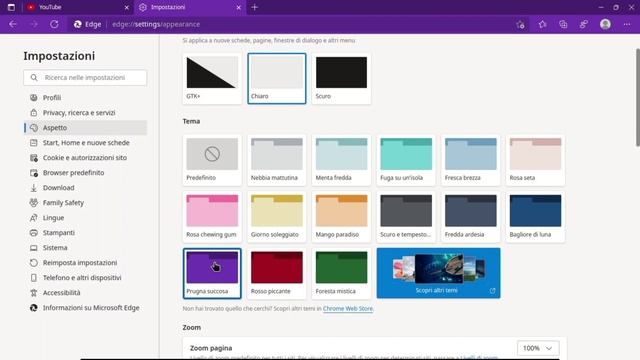640x360 pixels.
Task: Open the favorites star icon
Action: pyautogui.click(x=542, y=24)
